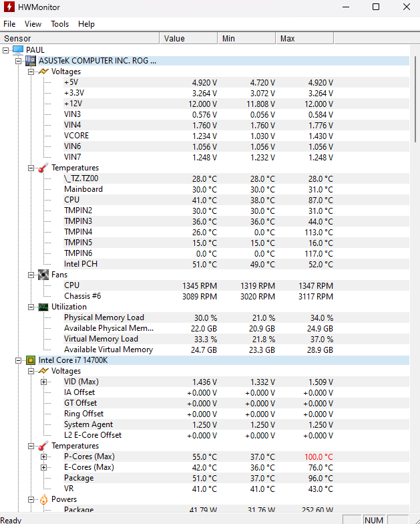420x524 pixels.
Task: Select the Available Virtual Memory row
Action: click(236, 350)
